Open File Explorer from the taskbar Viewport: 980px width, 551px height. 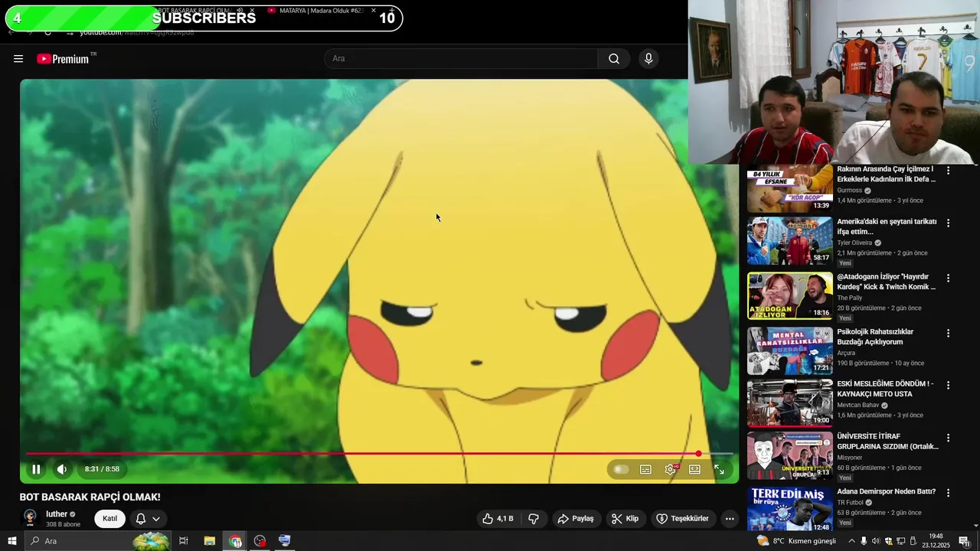(x=209, y=541)
